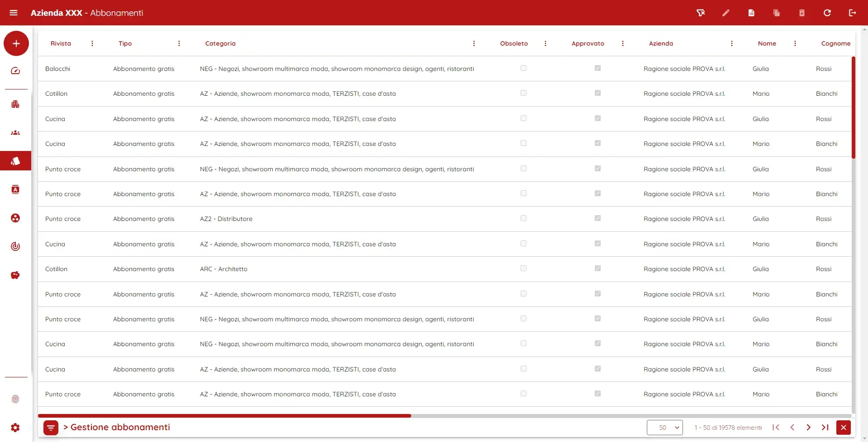Click the pencil edit icon in top bar
This screenshot has height=442, width=868.
coord(726,13)
